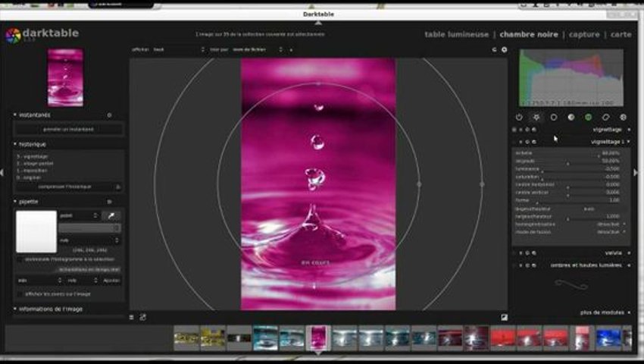Click the darktable logo
Viewport: 644px width, 364px height.
pyautogui.click(x=13, y=36)
